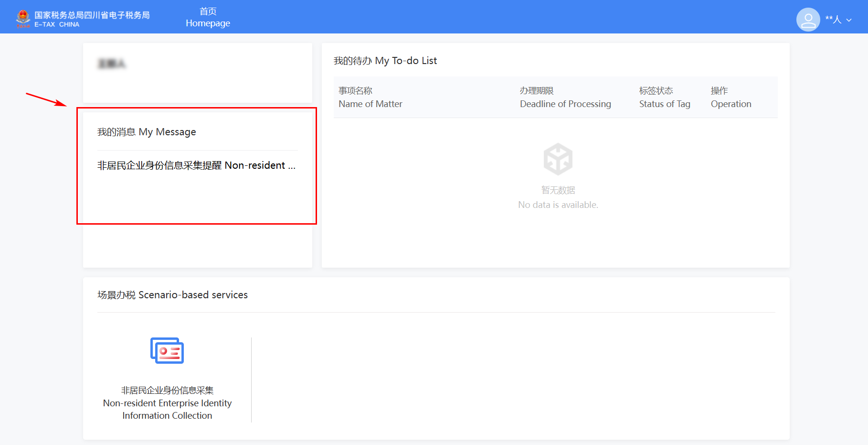Click the masked username "**人"

click(833, 20)
